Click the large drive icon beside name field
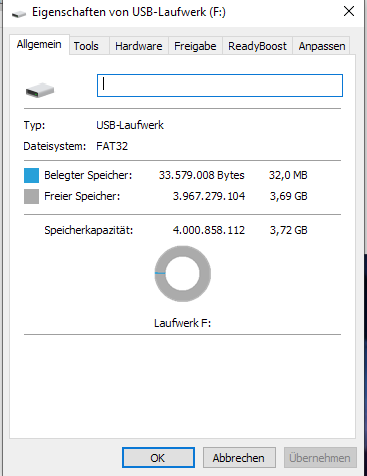Screen dimensions: 367x476 pos(40,90)
